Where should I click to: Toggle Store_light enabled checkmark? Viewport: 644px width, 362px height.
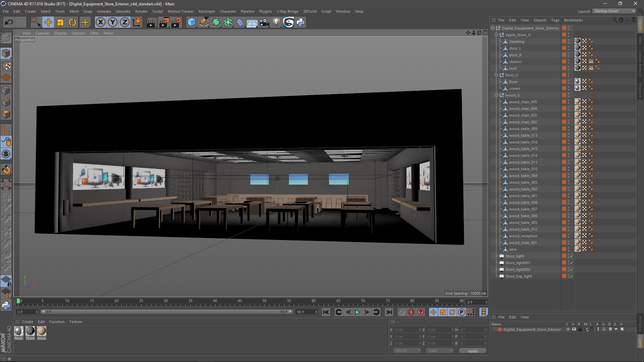pyautogui.click(x=572, y=256)
